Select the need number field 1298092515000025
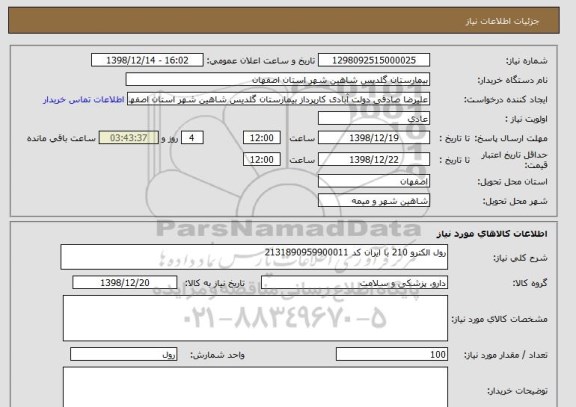Screen dimensions: 576x407 point(374,60)
